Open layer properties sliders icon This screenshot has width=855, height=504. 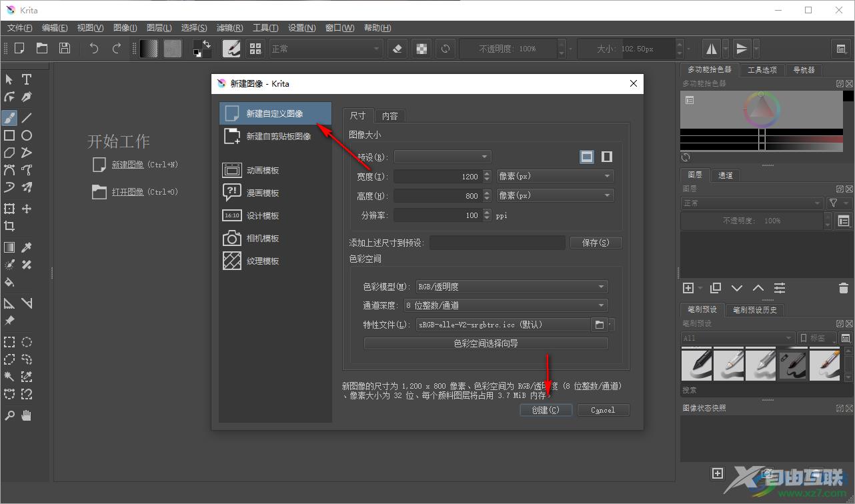click(780, 288)
